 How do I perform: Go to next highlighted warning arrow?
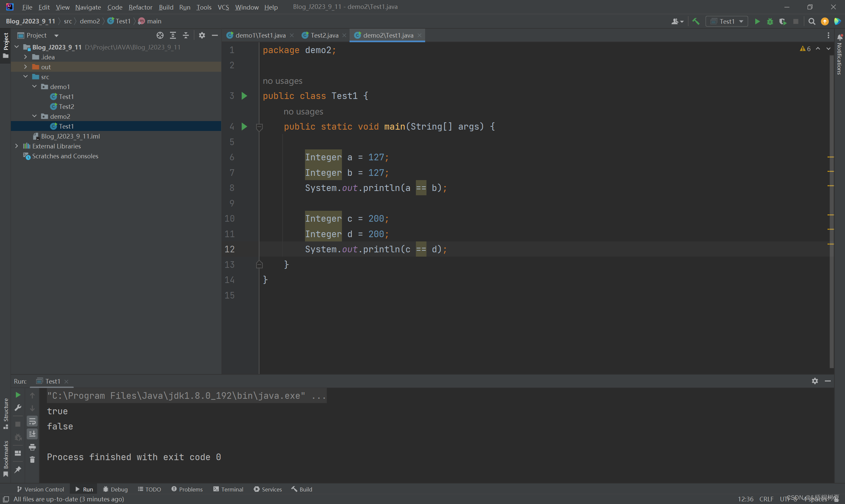[828, 48]
